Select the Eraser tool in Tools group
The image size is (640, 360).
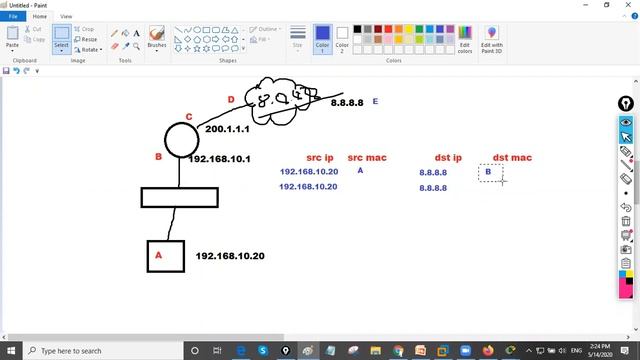(x=114, y=46)
